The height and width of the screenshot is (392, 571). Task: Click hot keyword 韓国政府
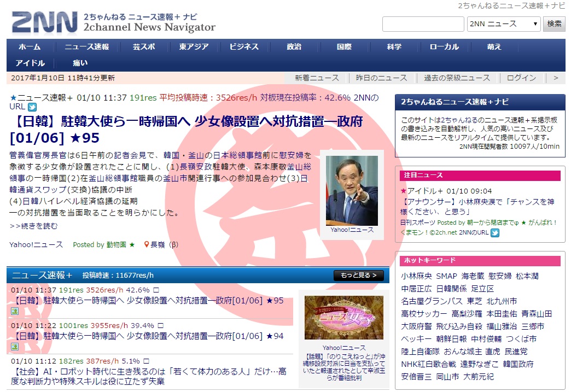pos(518,364)
